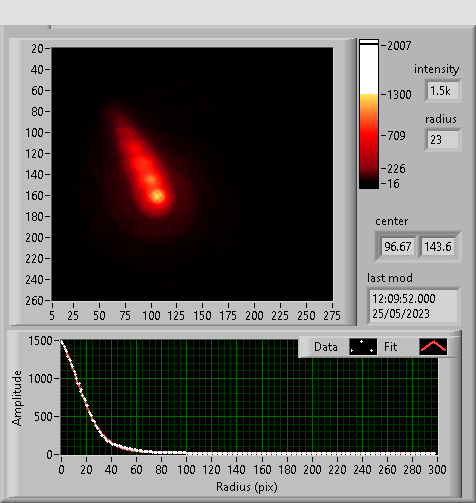The width and height of the screenshot is (476, 503).
Task: Click the Data plot legend icon
Action: pyautogui.click(x=363, y=347)
